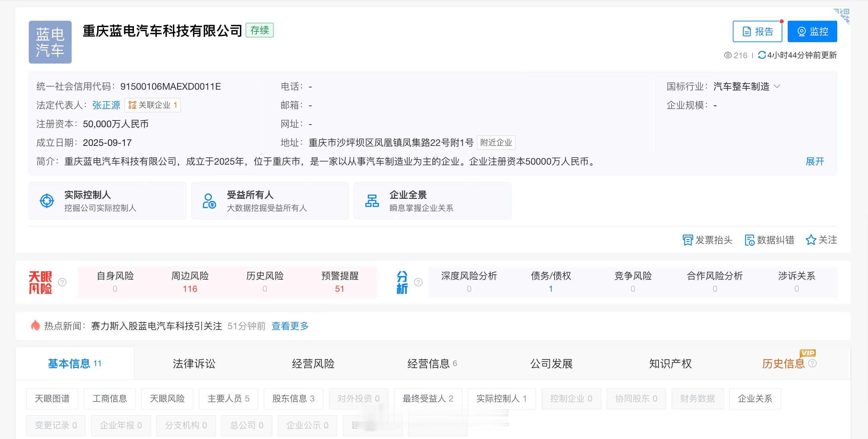Image resolution: width=868 pixels, height=439 pixels.
Task: Open 竞争风险 item
Action: (633, 282)
